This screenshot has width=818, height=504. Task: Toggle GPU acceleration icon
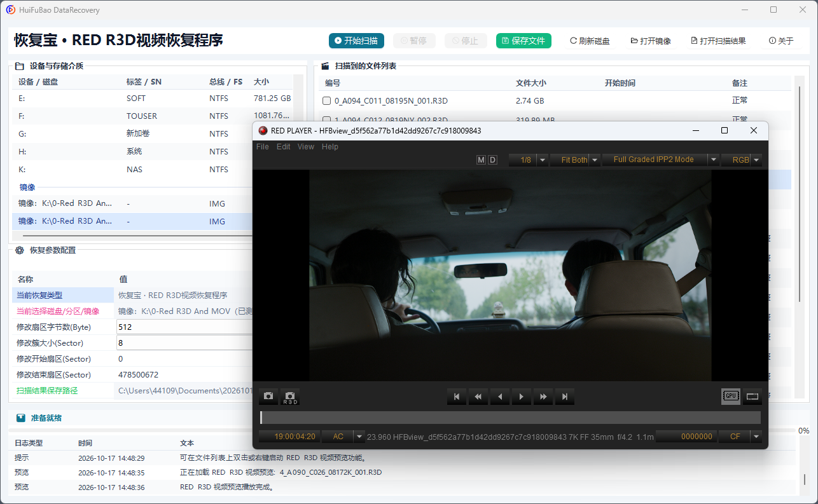coord(731,396)
